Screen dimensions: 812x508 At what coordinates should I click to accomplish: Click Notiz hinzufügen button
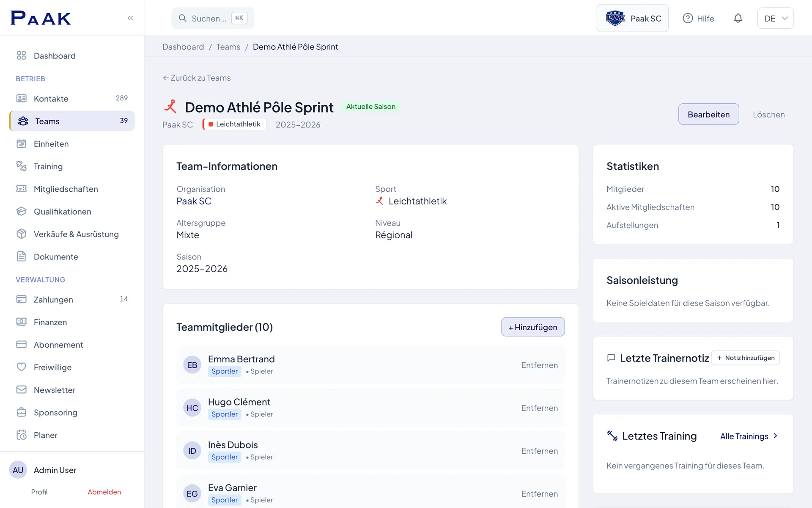745,358
